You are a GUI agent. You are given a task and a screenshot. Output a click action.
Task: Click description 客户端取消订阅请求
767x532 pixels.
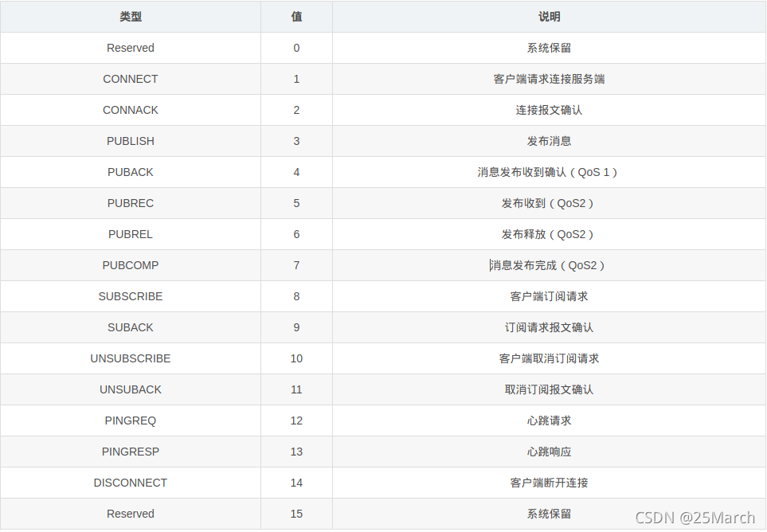pyautogui.click(x=550, y=358)
